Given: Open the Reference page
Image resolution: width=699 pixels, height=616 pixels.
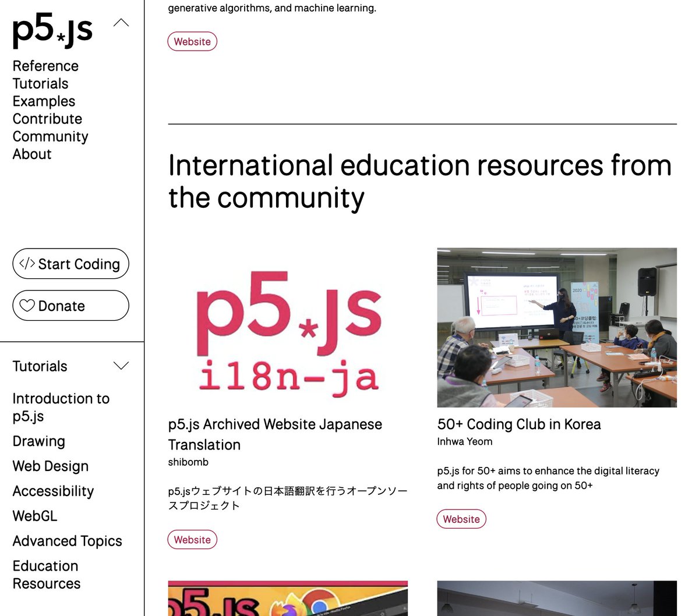Looking at the screenshot, I should pyautogui.click(x=45, y=66).
